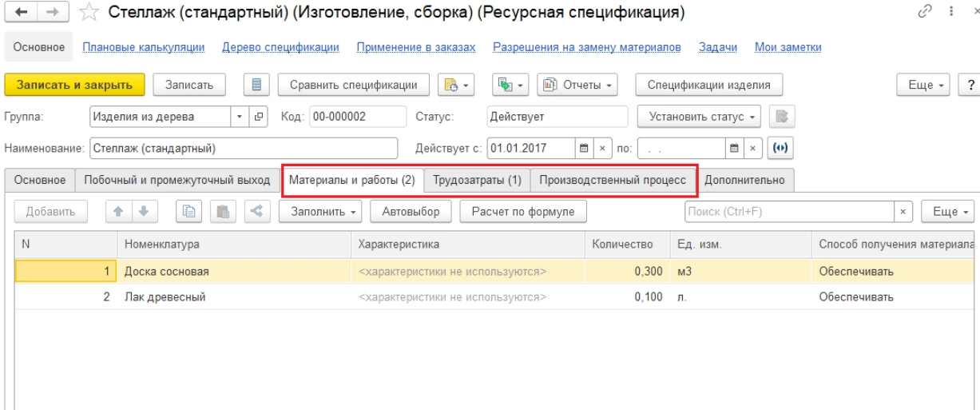Click the Добавить button
Viewport: 980px width, 410px height.
(x=51, y=212)
